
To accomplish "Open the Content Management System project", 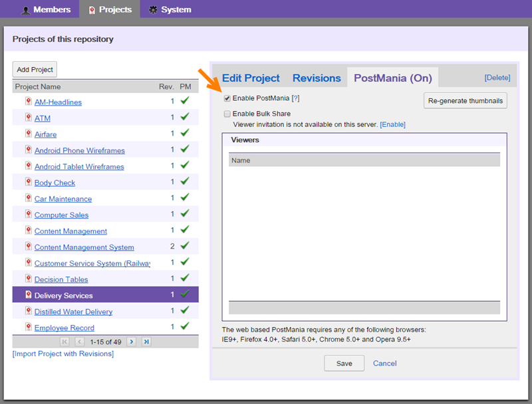I will [84, 247].
